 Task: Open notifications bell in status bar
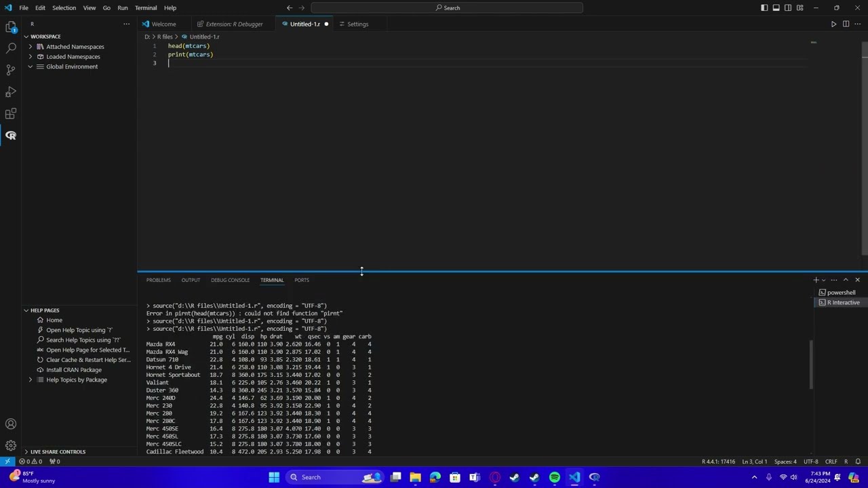pyautogui.click(x=858, y=462)
